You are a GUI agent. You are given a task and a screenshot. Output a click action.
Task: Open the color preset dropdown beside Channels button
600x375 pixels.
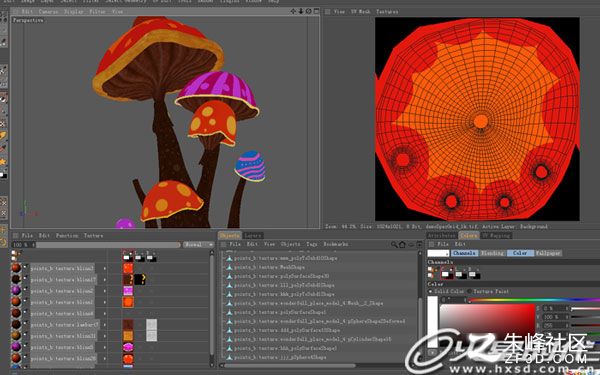(438, 253)
